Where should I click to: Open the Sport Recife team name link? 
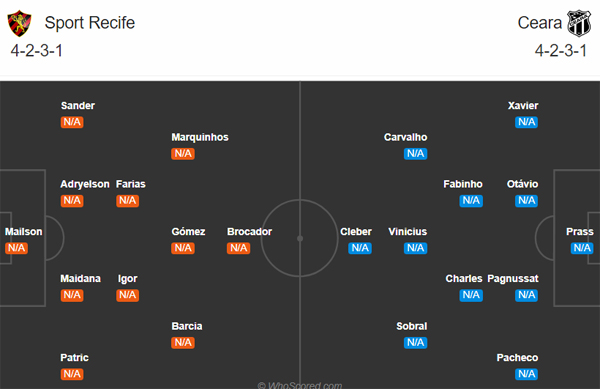[x=90, y=23]
